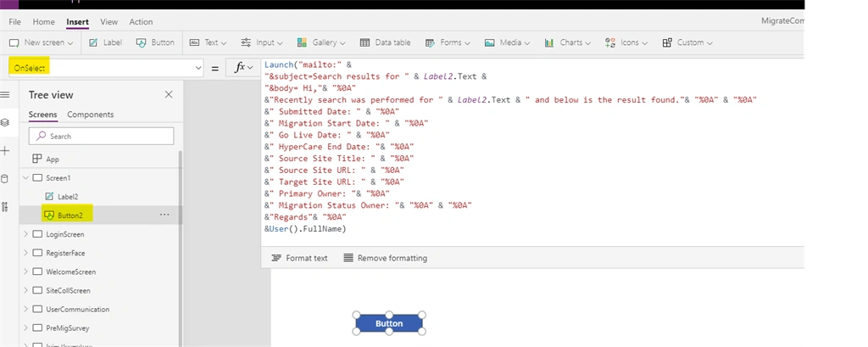Click the Button2 tree item icon
This screenshot has height=347, width=868.
pos(48,215)
